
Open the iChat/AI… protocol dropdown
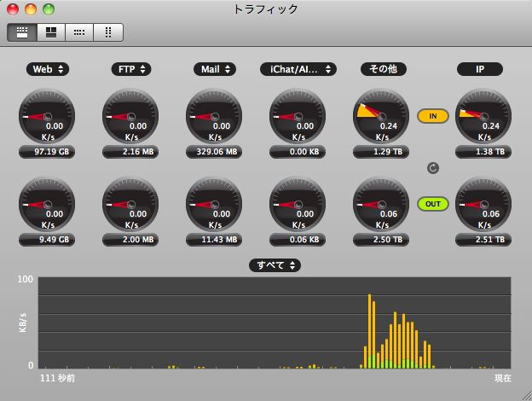[298, 69]
